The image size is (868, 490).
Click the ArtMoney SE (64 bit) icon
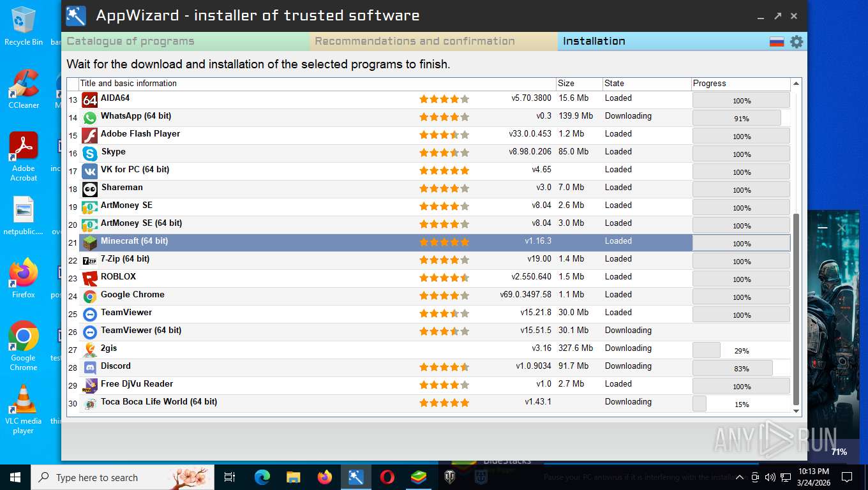click(x=90, y=225)
